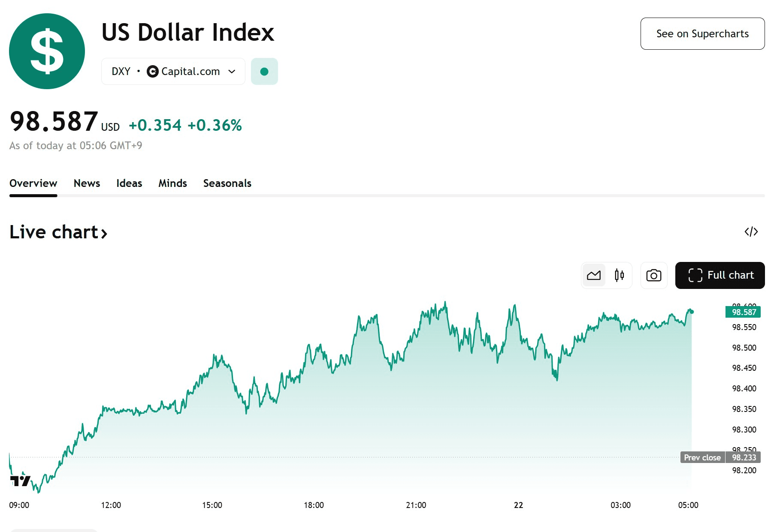Switch to the Ideas tab
Viewport: 780px width, 532px height.
pyautogui.click(x=129, y=183)
